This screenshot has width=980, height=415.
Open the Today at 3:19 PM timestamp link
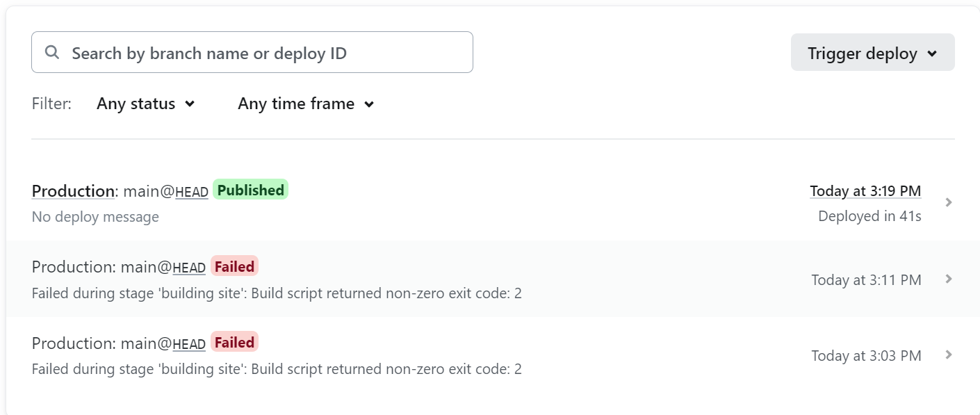[x=865, y=191]
